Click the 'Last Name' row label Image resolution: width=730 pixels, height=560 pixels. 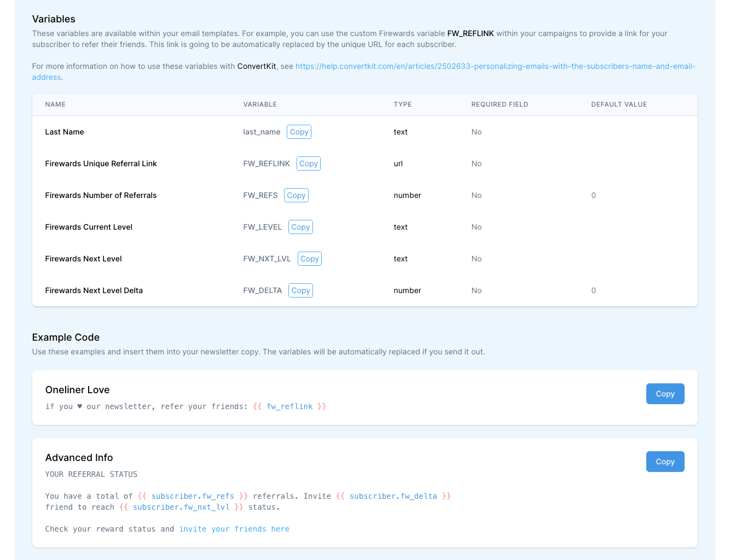click(65, 132)
